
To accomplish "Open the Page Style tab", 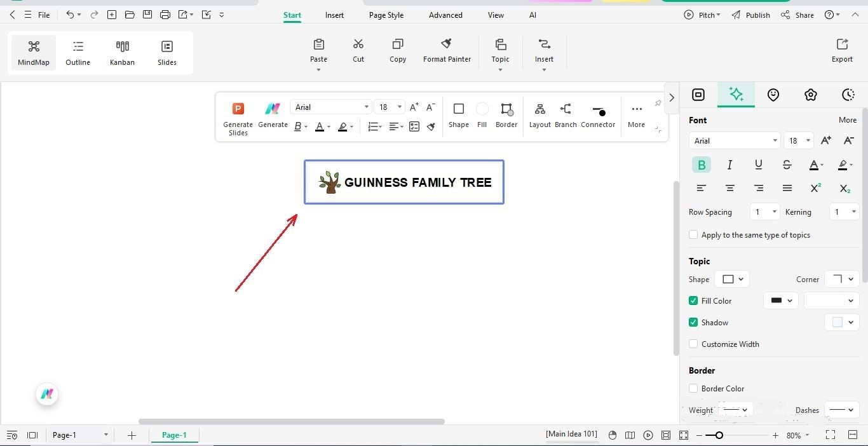I will pyautogui.click(x=386, y=15).
